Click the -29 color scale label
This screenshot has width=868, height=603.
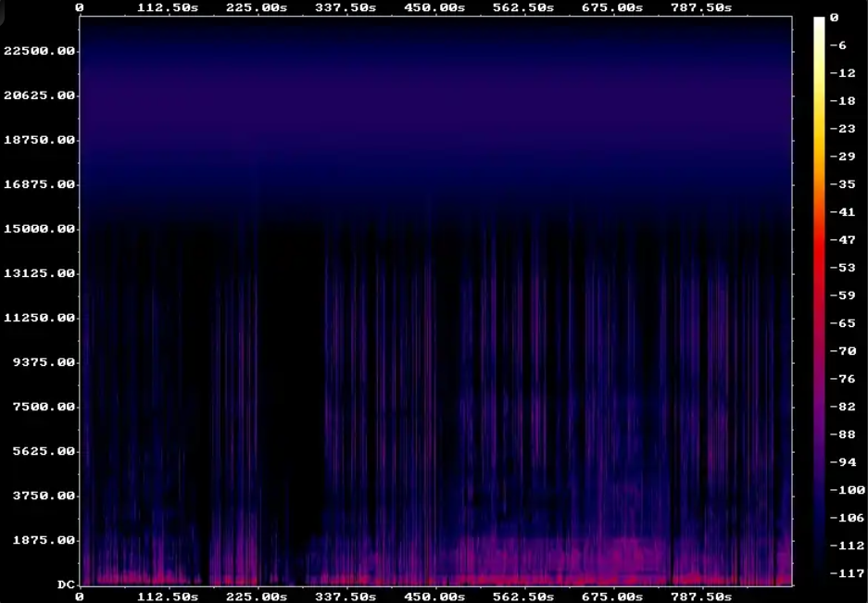843,157
